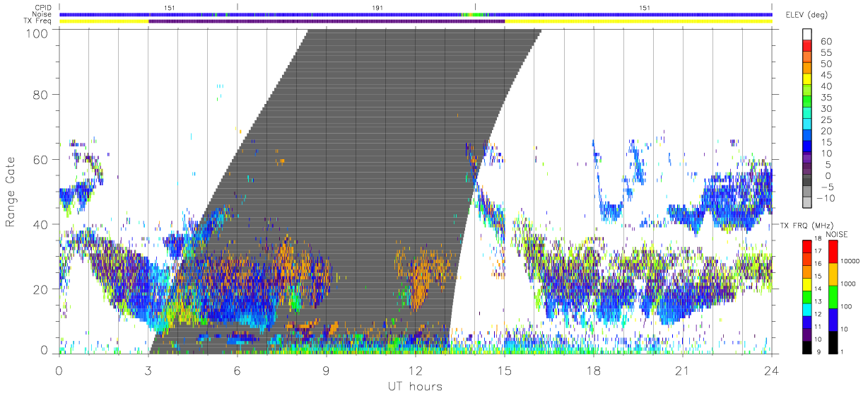
Task: Click the 1 label on NOISE legend
Action: [x=842, y=352]
